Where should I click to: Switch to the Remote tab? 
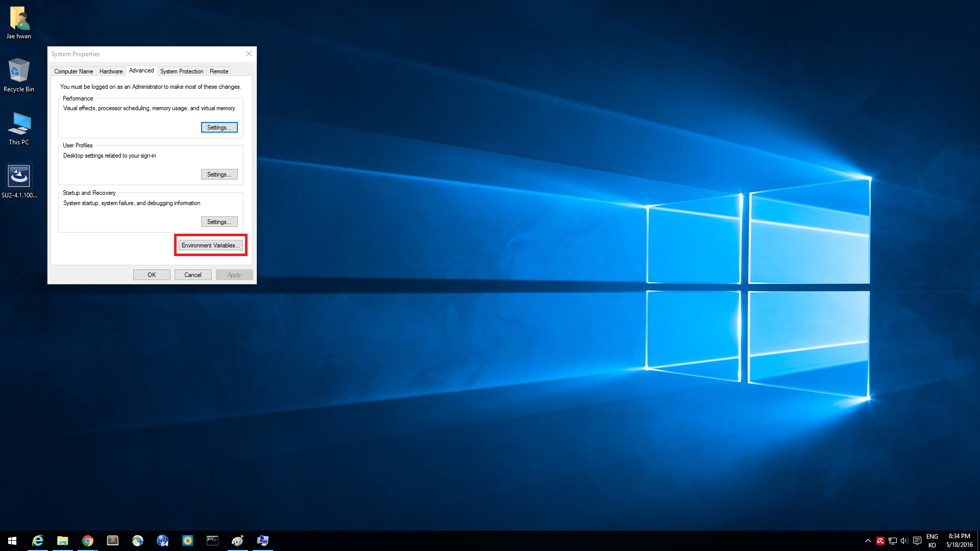pyautogui.click(x=218, y=71)
